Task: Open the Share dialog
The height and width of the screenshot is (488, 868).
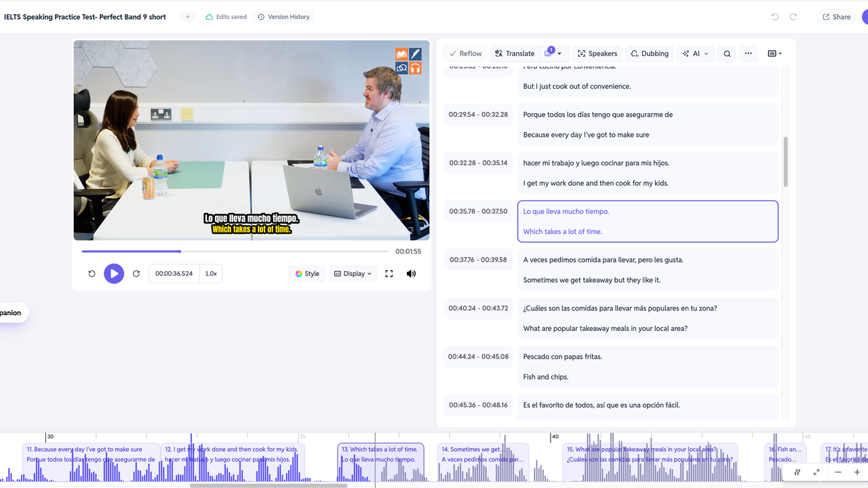Action: [836, 17]
